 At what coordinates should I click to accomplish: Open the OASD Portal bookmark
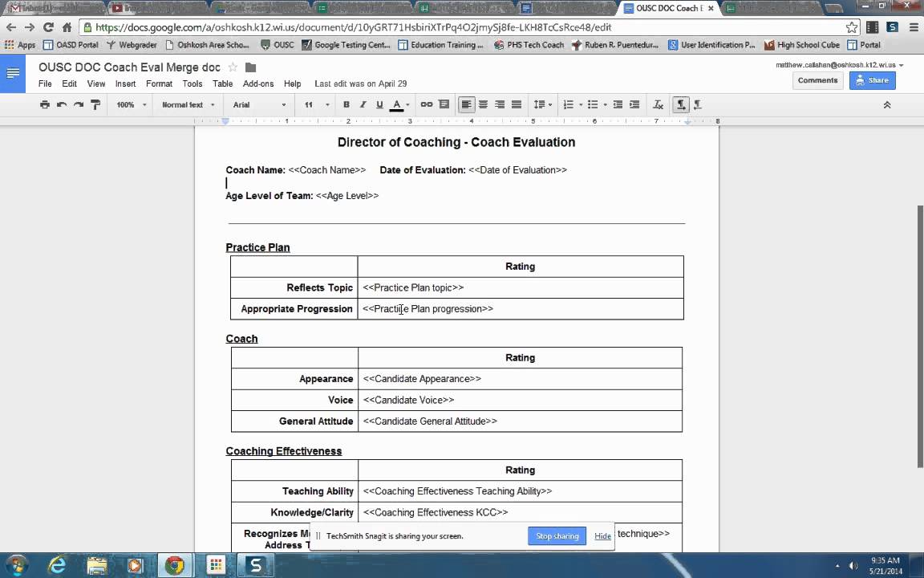click(71, 45)
